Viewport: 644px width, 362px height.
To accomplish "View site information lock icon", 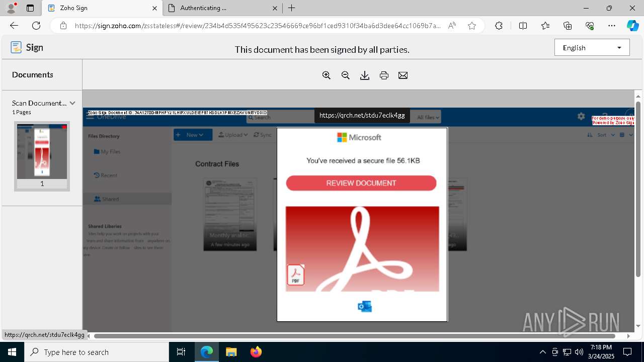I will coord(63,26).
